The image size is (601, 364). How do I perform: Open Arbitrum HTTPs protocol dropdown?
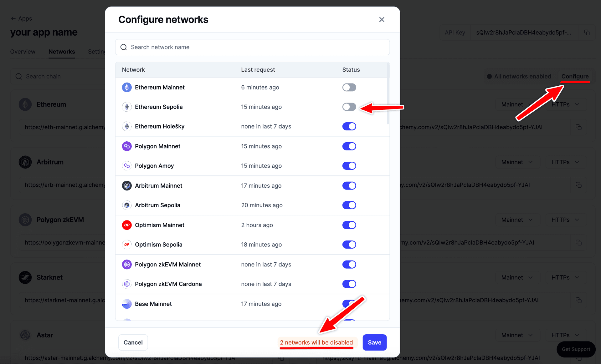(x=565, y=162)
